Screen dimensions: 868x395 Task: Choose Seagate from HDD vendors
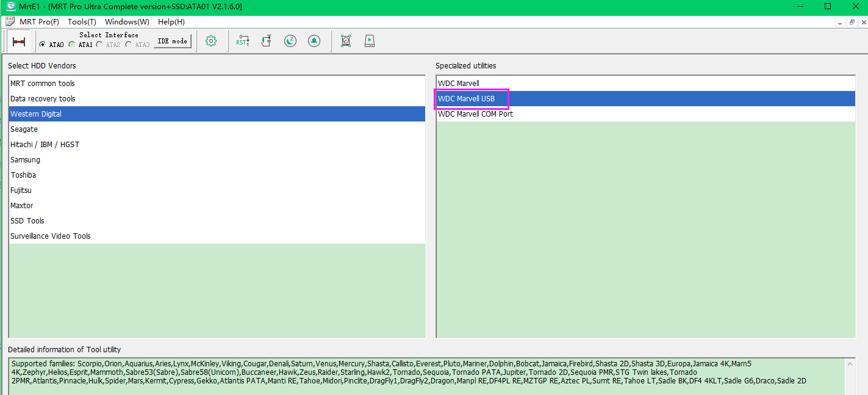pyautogui.click(x=217, y=129)
